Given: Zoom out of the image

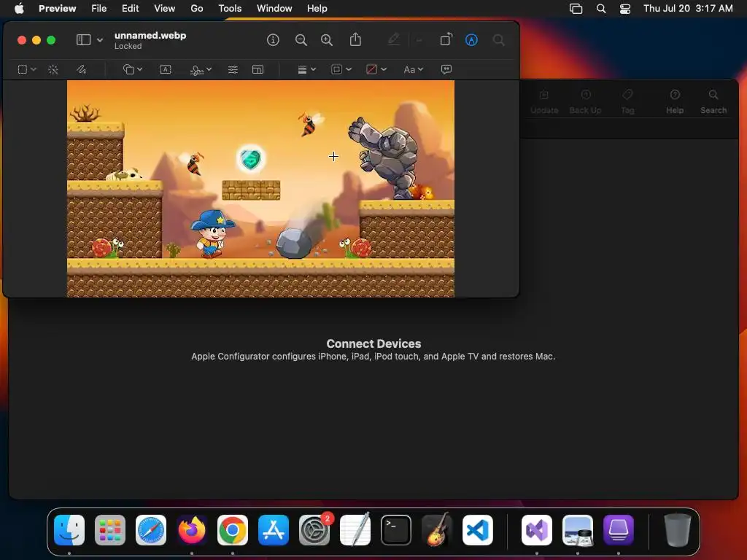Looking at the screenshot, I should click(301, 40).
